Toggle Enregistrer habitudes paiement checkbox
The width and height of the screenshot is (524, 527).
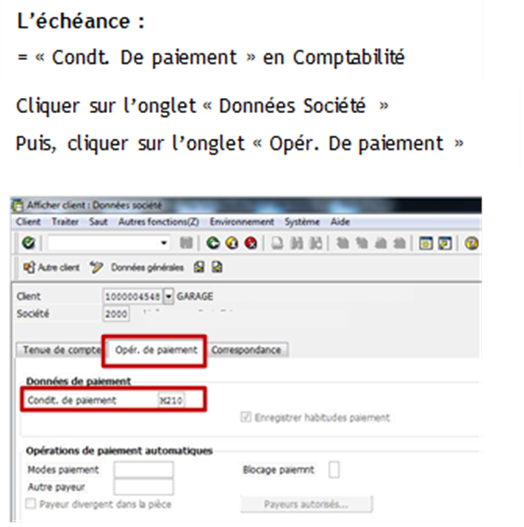click(x=246, y=417)
